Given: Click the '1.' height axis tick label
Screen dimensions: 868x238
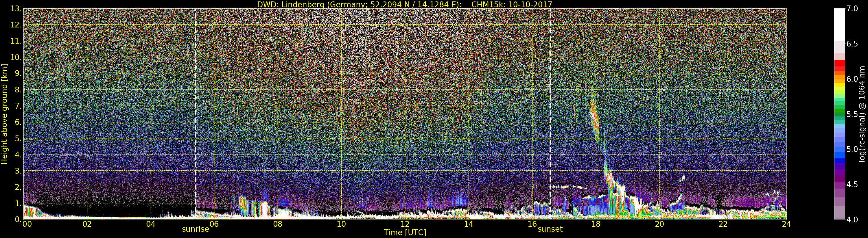Looking at the screenshot, I should pos(18,203).
